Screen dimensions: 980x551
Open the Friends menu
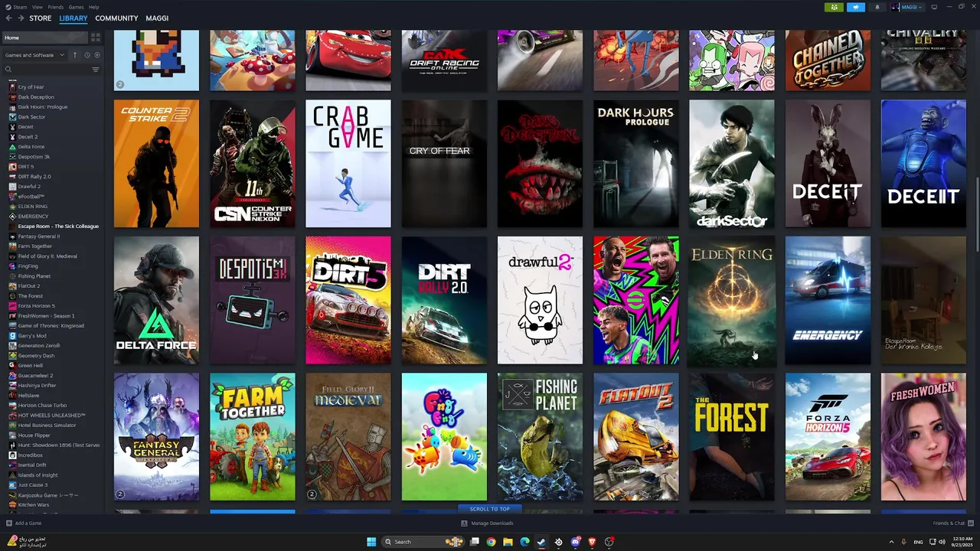56,7
